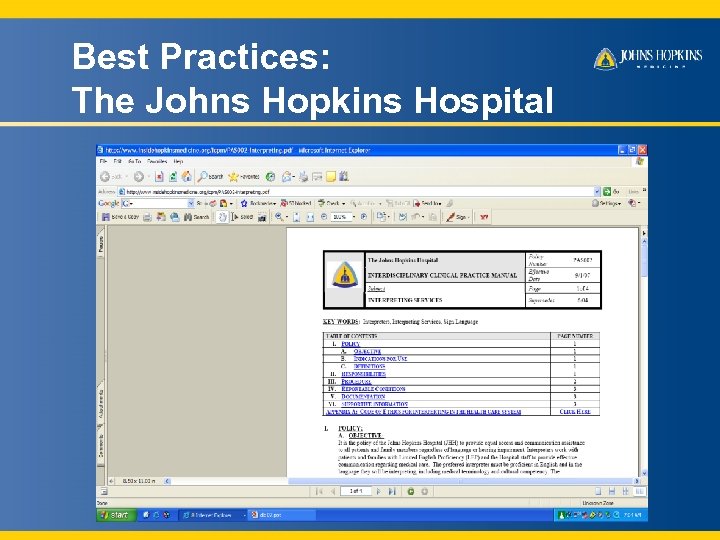720x540 pixels.
Task: Switch to the PowerPoint taskbar button
Action: point(281,515)
